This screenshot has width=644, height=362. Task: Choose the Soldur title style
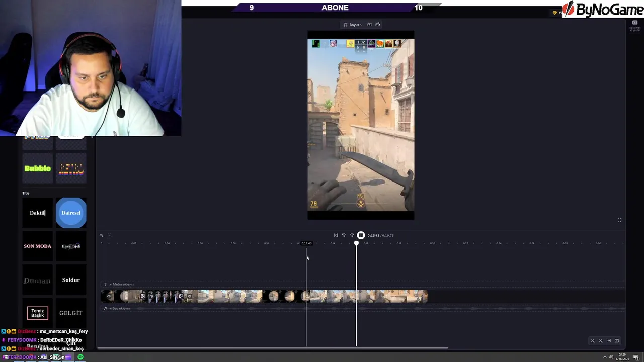point(71,280)
